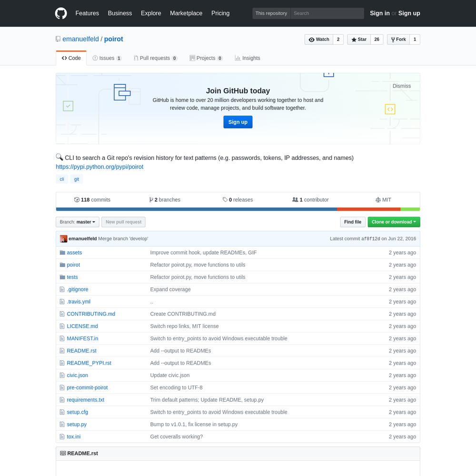Open Explore in the top navigation

[151, 13]
